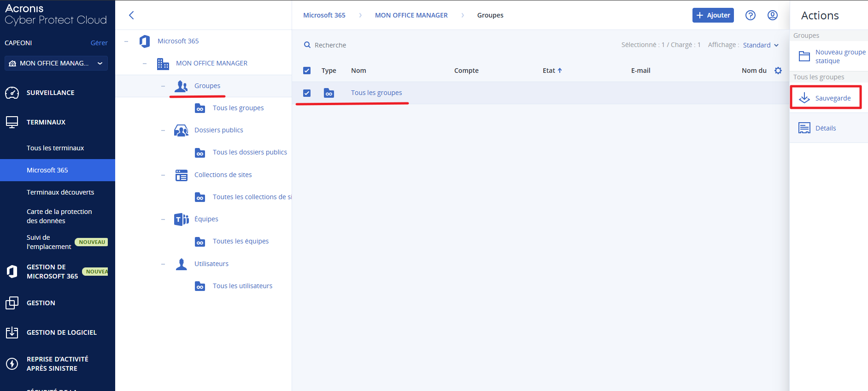
Task: Click the Dossiers publics icon
Action: point(181,130)
